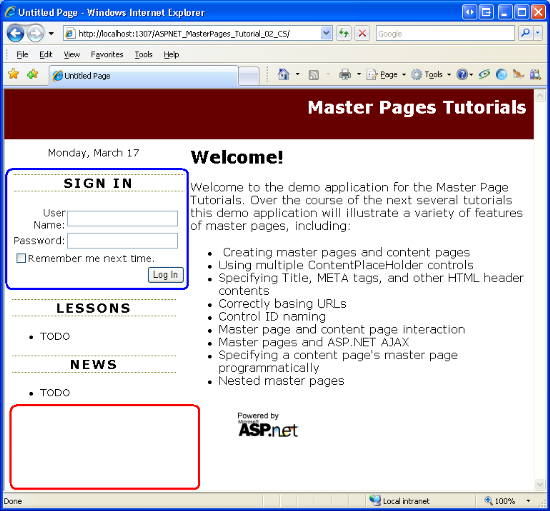Expand the Help icon dropdown arrow

click(471, 74)
